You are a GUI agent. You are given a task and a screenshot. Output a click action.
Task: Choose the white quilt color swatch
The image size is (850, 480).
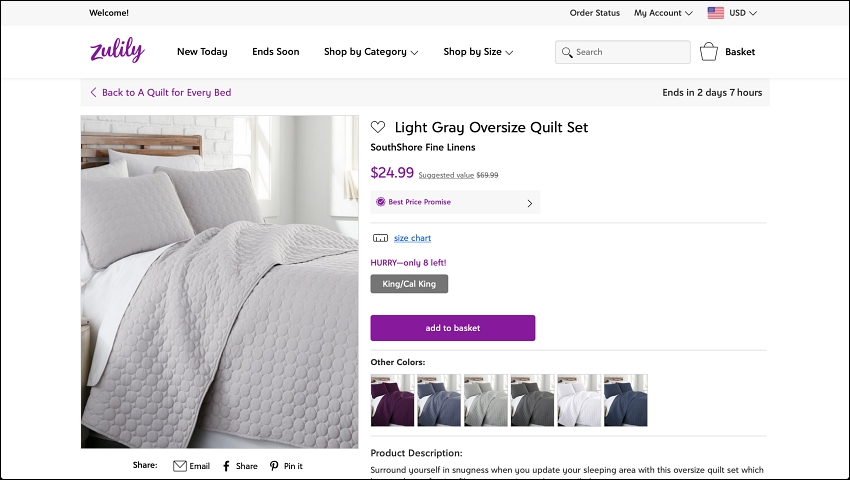pos(579,400)
